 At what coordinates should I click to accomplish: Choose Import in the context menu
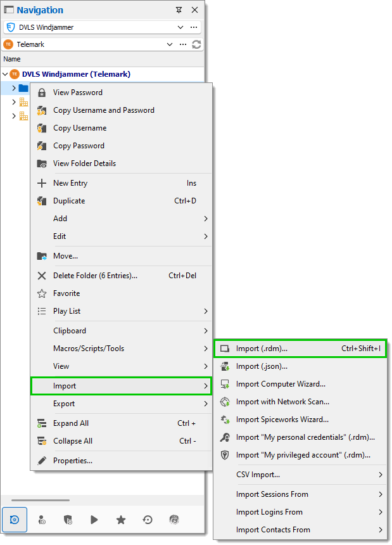click(121, 386)
